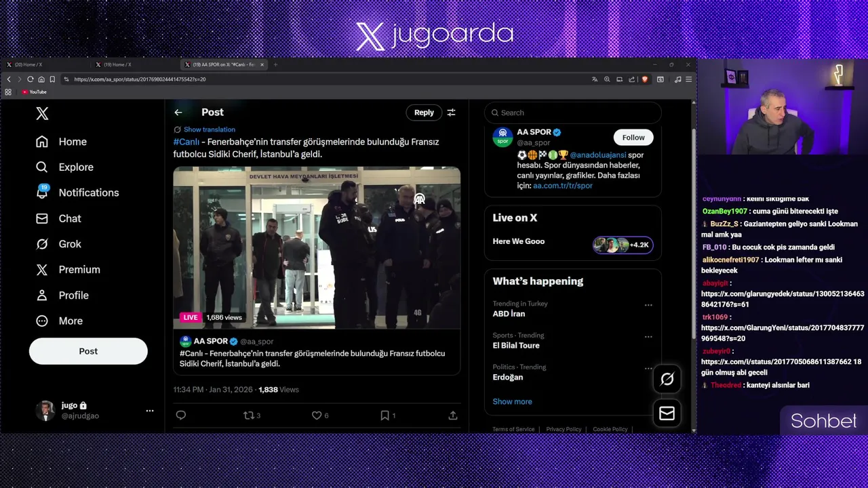Open Terms of Service footer link
Screen dimensions: 868x488
(x=513, y=429)
